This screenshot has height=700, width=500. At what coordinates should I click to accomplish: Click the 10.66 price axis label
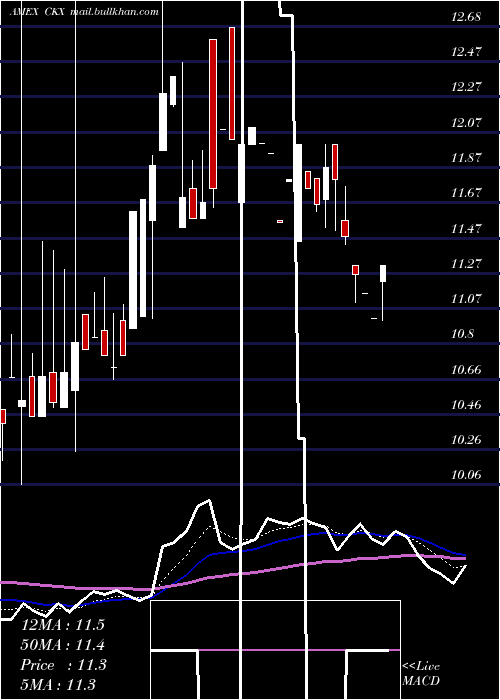(x=466, y=370)
